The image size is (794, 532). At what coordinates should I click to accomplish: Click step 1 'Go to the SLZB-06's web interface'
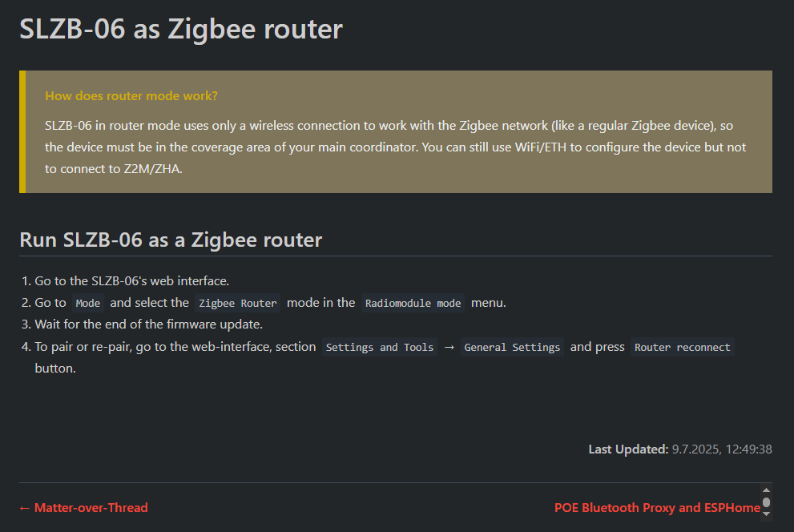(x=131, y=281)
